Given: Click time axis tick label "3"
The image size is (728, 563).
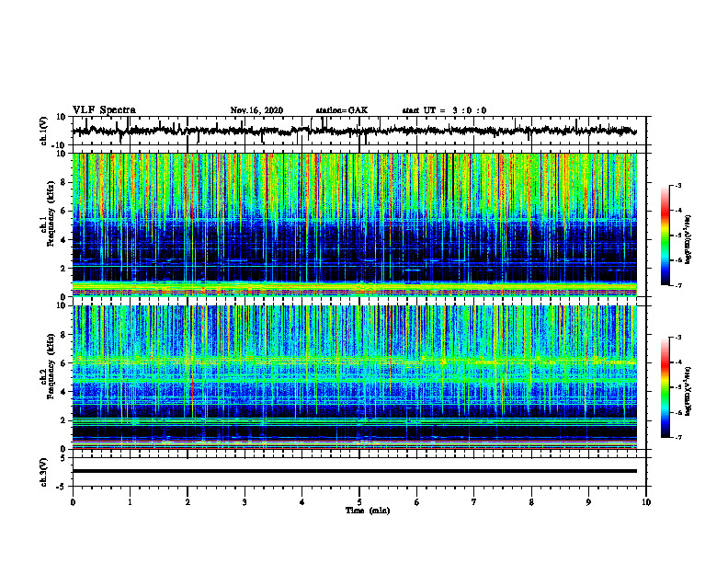Looking at the screenshot, I should [245, 502].
